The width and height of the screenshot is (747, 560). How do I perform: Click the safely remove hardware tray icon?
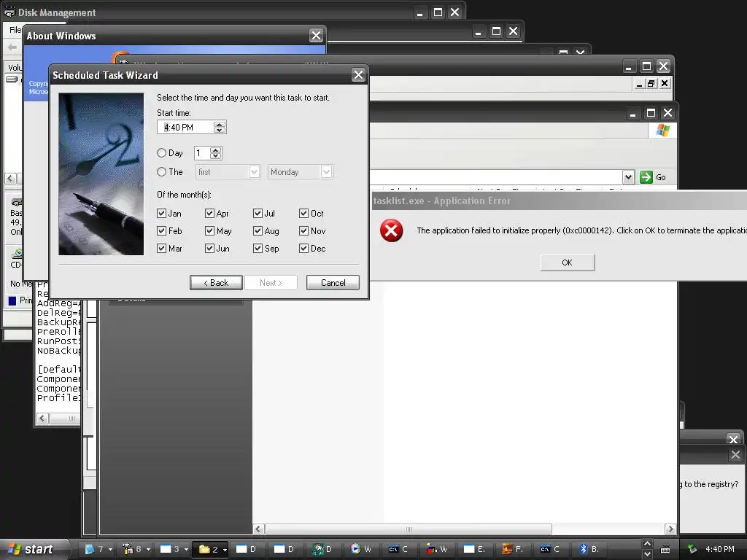point(692,549)
